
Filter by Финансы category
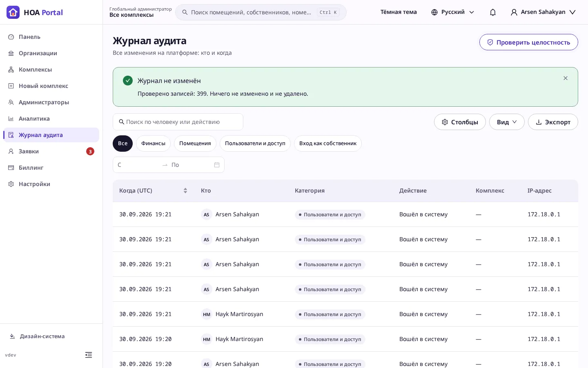pos(153,144)
